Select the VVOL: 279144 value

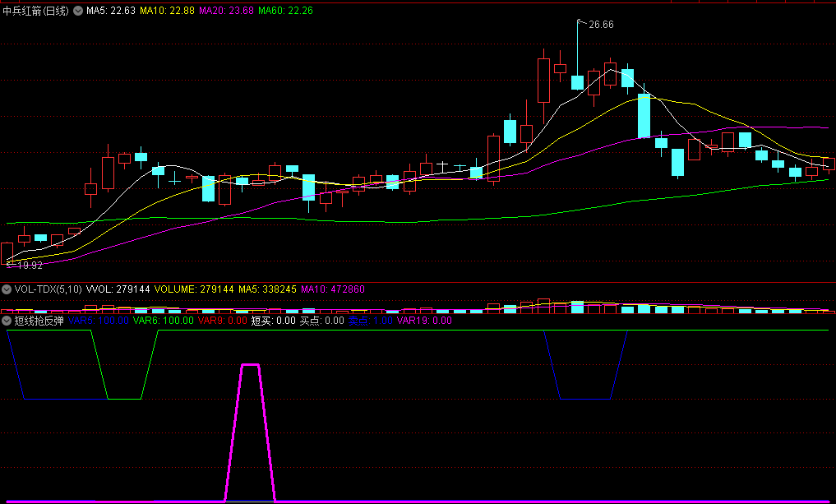click(118, 289)
